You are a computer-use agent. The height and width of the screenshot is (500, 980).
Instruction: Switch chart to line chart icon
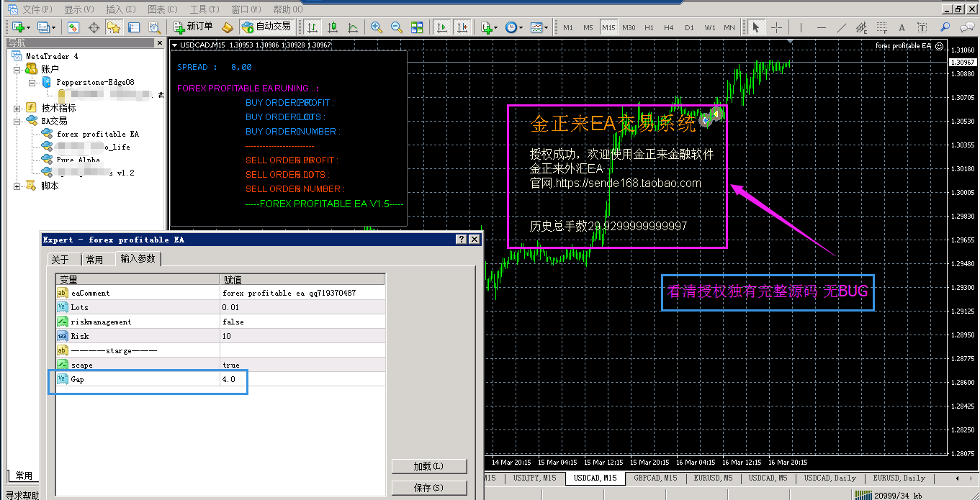click(353, 27)
